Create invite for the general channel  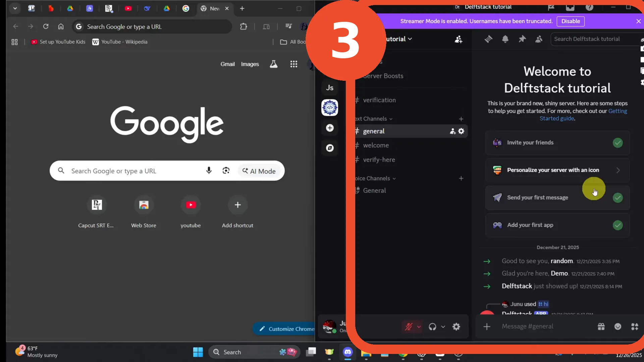(453, 131)
